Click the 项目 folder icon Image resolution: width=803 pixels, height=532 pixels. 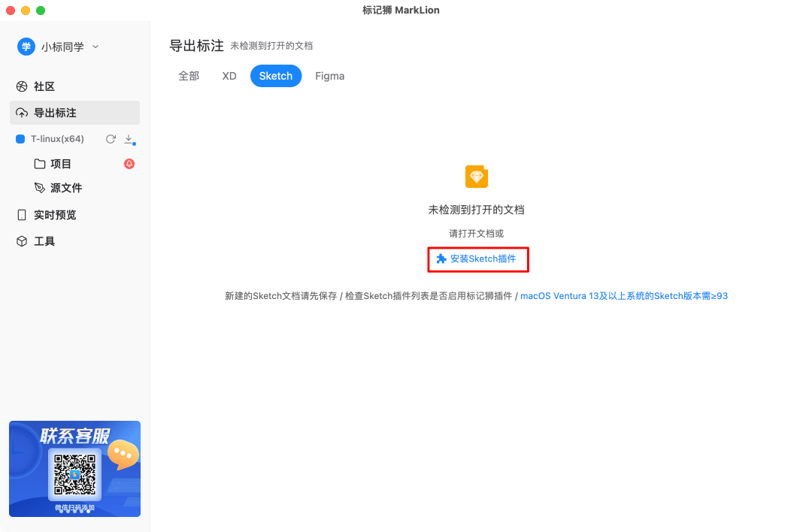[39, 164]
